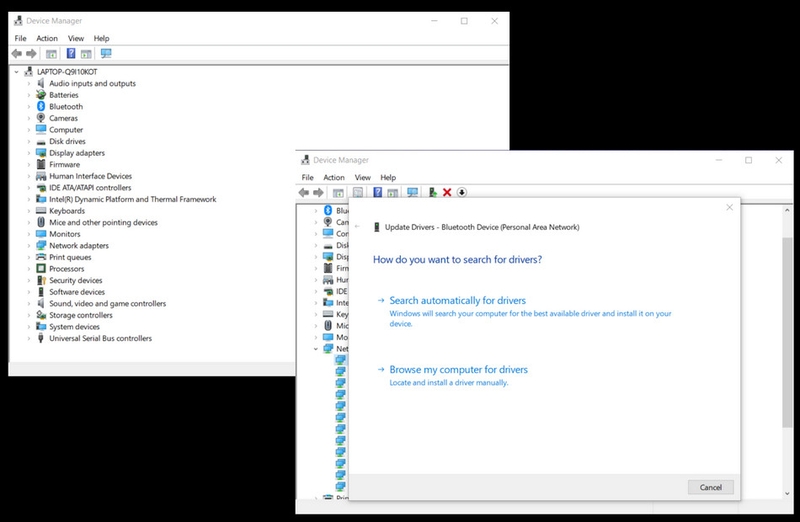The image size is (800, 522).
Task: Collapse Network adapters node in right window
Action: (x=316, y=349)
